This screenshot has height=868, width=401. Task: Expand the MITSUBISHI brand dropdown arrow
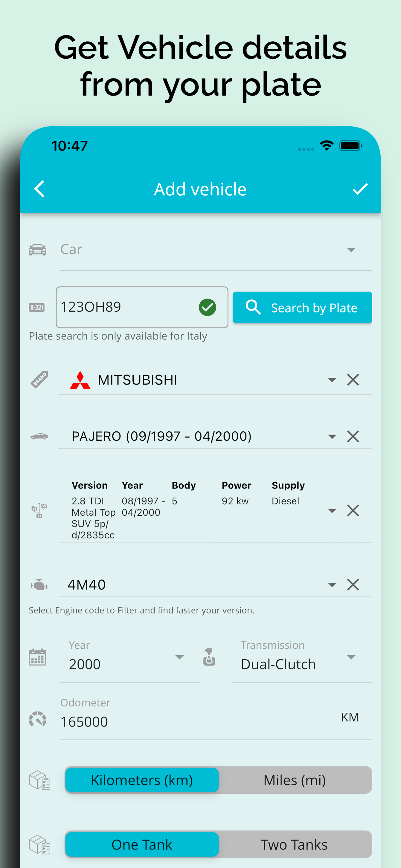332,380
